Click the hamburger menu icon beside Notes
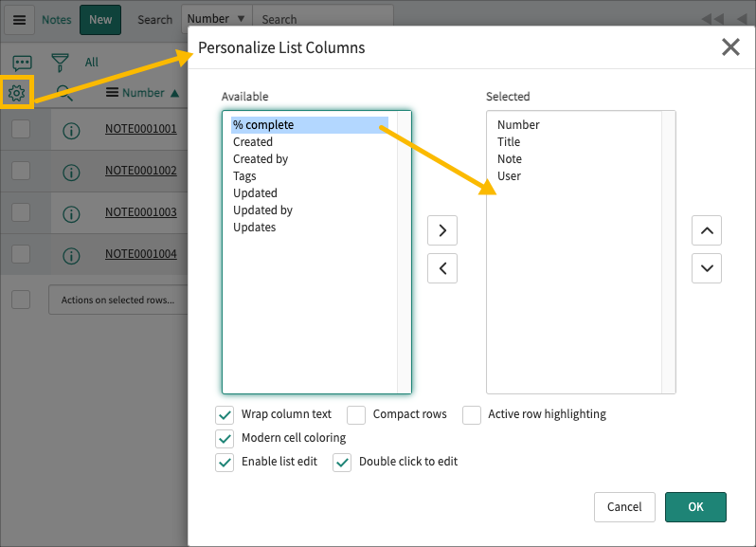The height and width of the screenshot is (547, 756). pyautogui.click(x=20, y=19)
